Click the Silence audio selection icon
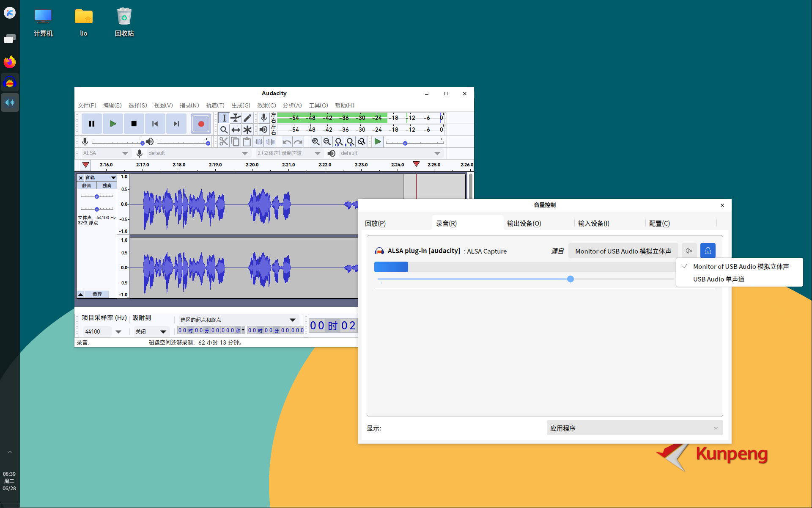Image resolution: width=812 pixels, height=508 pixels. (270, 141)
